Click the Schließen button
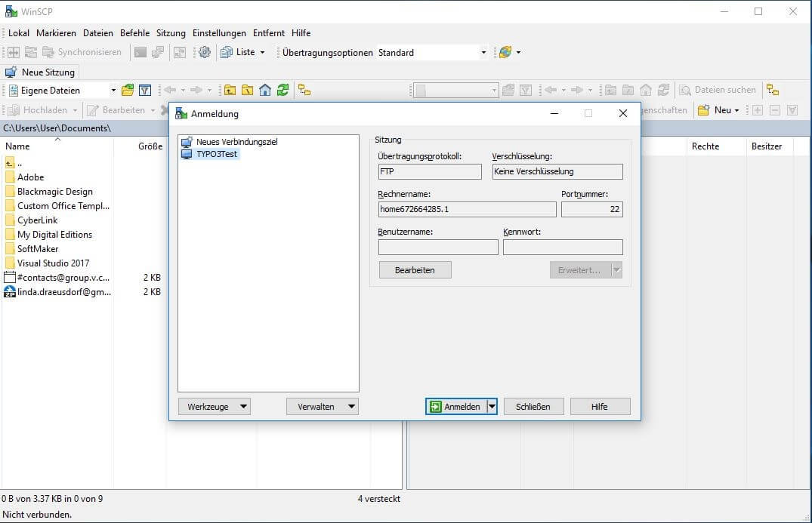 coord(533,407)
